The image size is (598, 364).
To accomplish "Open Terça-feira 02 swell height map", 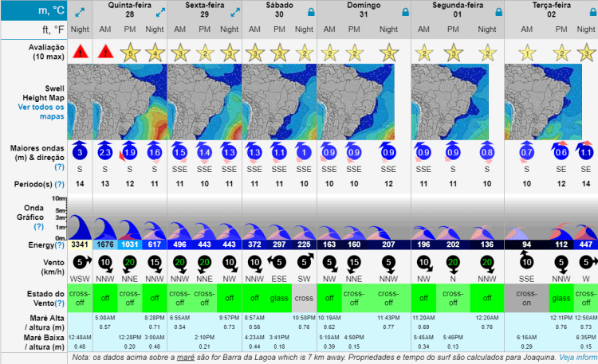I will coord(544,102).
